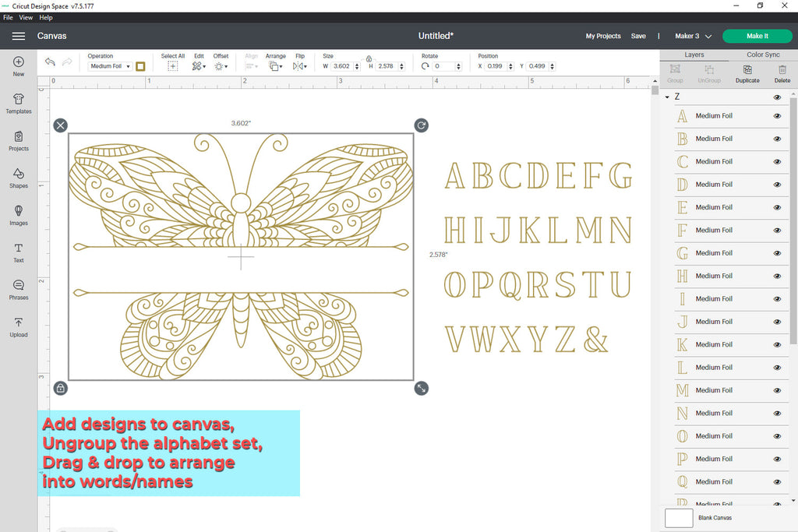This screenshot has width=798, height=532.
Task: Open the Images library
Action: pos(19,215)
